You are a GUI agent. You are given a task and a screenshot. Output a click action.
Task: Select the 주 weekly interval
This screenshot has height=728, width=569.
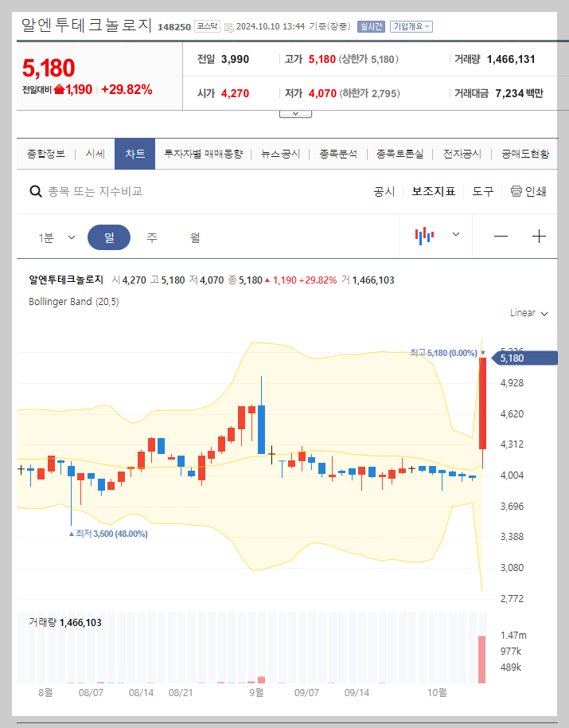click(151, 237)
